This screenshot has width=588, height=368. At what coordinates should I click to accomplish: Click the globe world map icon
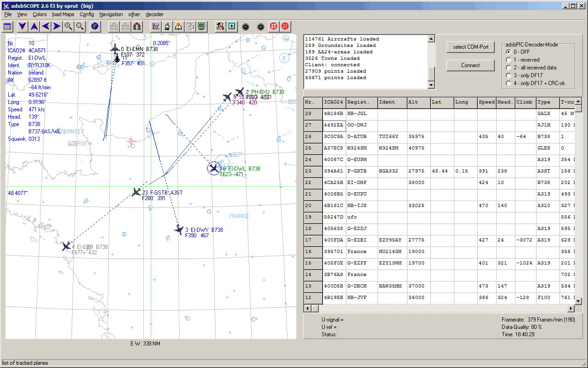95,26
